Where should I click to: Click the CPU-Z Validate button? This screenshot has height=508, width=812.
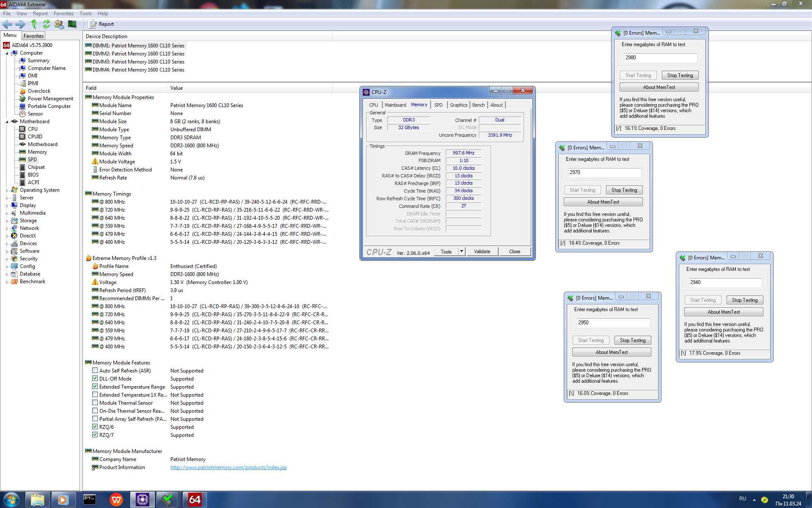click(x=482, y=251)
